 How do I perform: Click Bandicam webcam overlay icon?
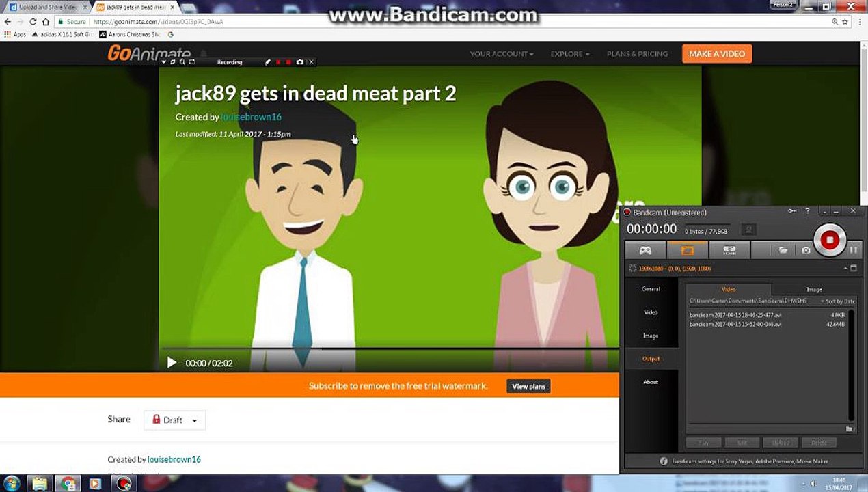[x=749, y=230]
